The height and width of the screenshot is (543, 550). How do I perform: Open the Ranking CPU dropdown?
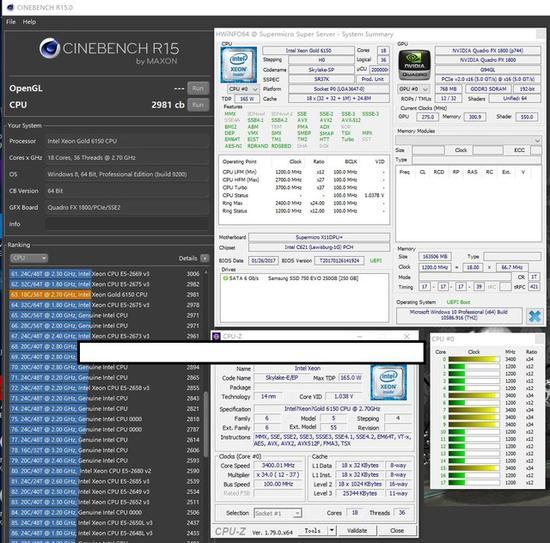coord(29,258)
